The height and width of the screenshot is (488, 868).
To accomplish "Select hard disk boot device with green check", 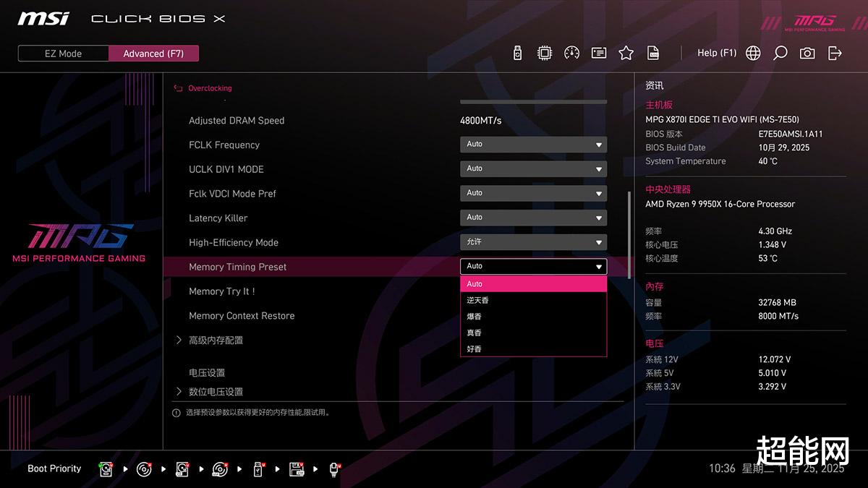I will [x=106, y=469].
